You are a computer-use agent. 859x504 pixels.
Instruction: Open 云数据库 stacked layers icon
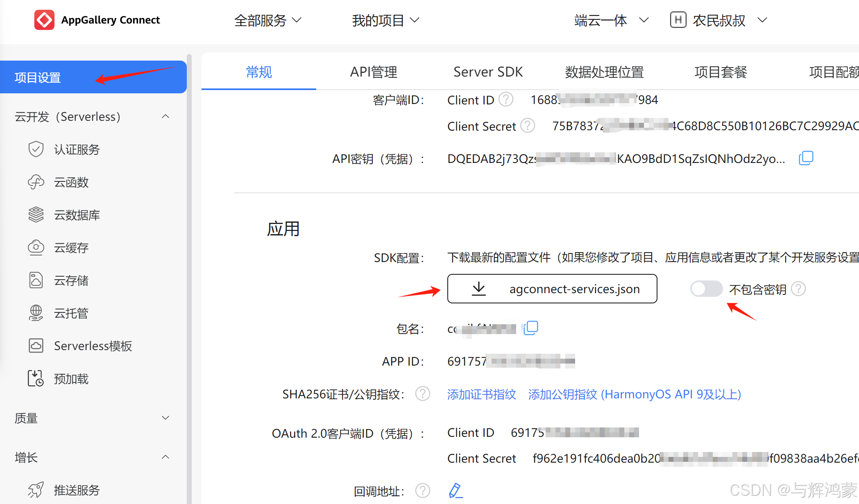pyautogui.click(x=36, y=215)
